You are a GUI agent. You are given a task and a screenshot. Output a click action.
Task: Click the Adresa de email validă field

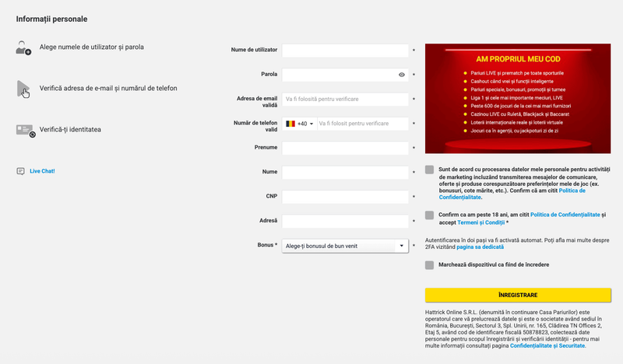point(345,100)
